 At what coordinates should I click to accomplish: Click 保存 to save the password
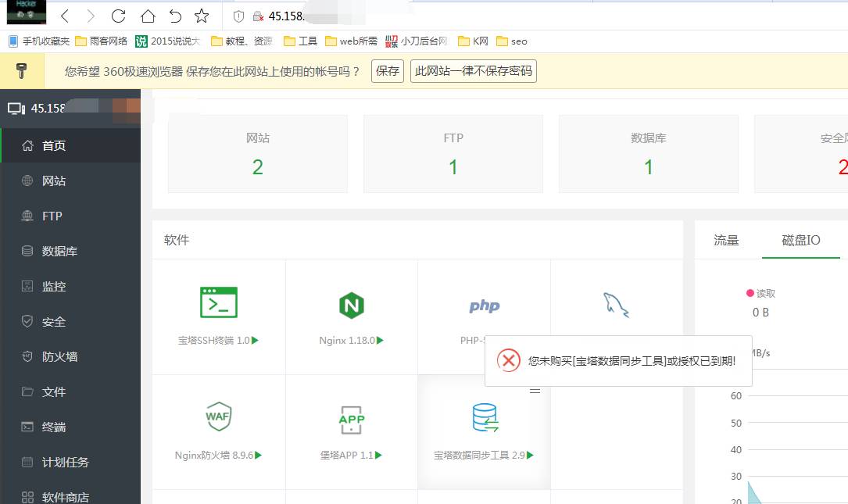(x=388, y=71)
